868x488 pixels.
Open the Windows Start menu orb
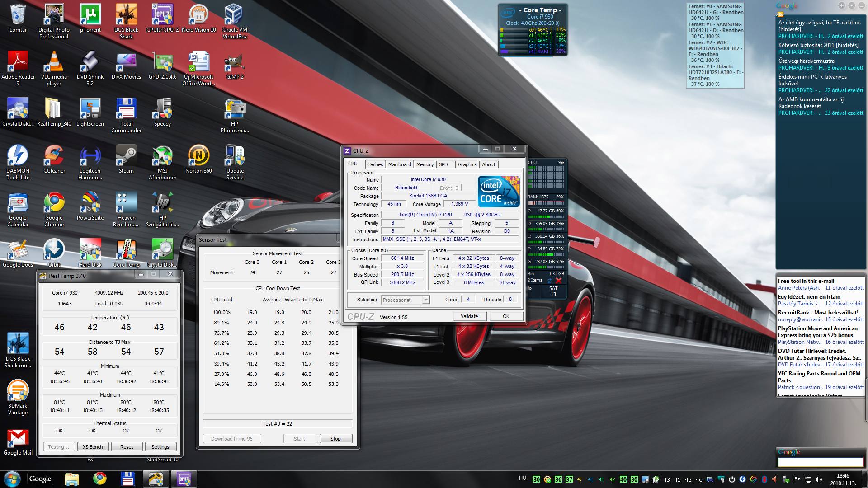pos(12,479)
